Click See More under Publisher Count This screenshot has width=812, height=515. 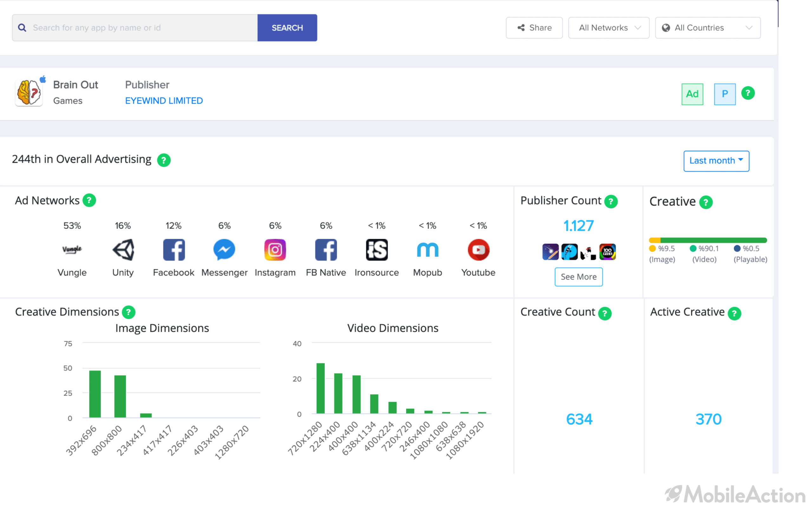(x=579, y=277)
